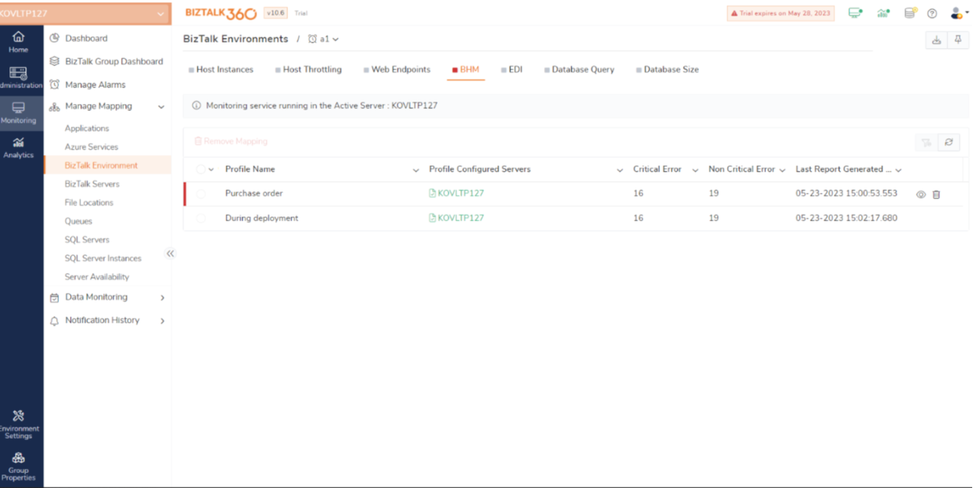
Task: Select the Purchase order row checkbox
Action: coord(201,194)
